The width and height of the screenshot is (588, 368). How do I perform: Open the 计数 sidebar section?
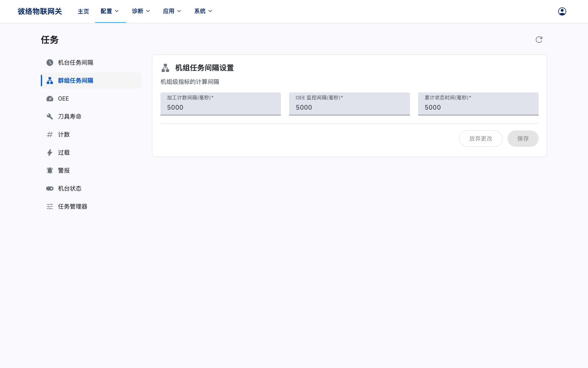[x=91, y=135]
